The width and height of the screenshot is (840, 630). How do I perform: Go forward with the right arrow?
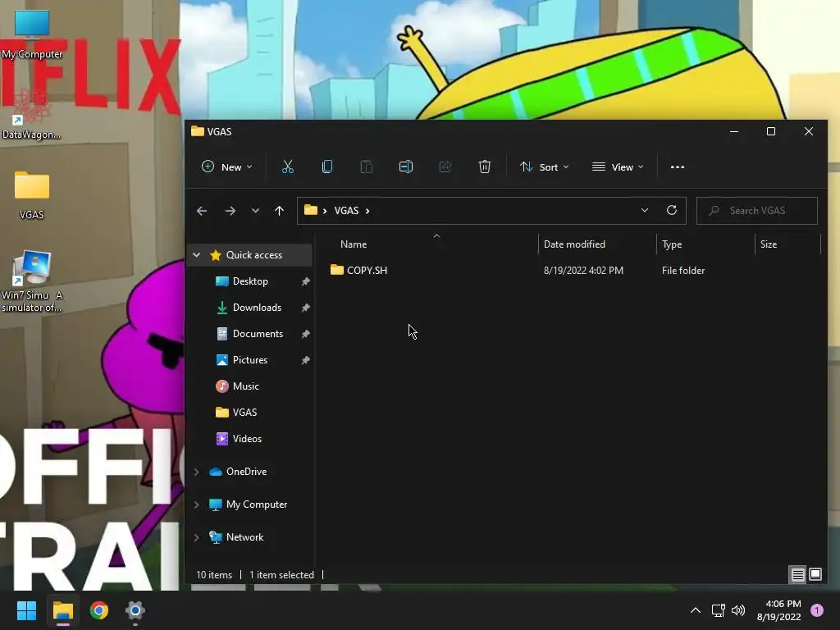tap(231, 211)
